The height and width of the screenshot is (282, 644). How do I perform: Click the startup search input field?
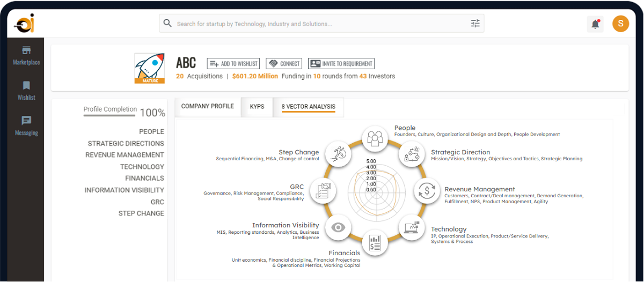[317, 24]
